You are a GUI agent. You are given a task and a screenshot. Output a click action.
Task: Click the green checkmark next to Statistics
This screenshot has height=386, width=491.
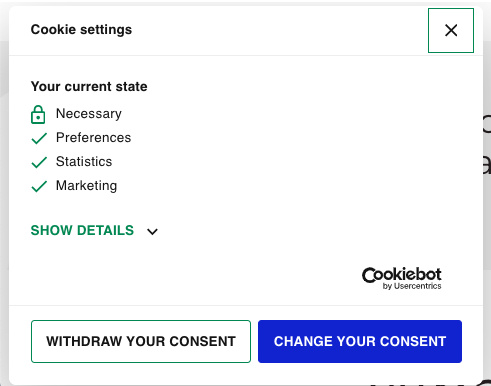pos(39,162)
